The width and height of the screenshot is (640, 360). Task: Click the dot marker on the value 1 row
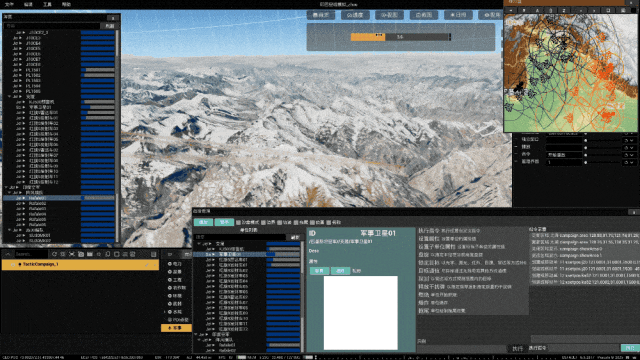(585, 162)
